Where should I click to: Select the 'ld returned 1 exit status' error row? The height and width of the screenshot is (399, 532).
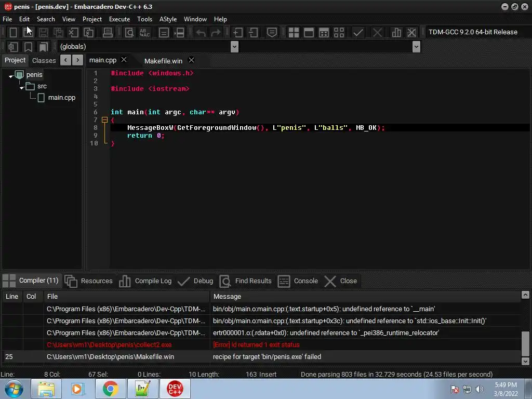pos(261,345)
